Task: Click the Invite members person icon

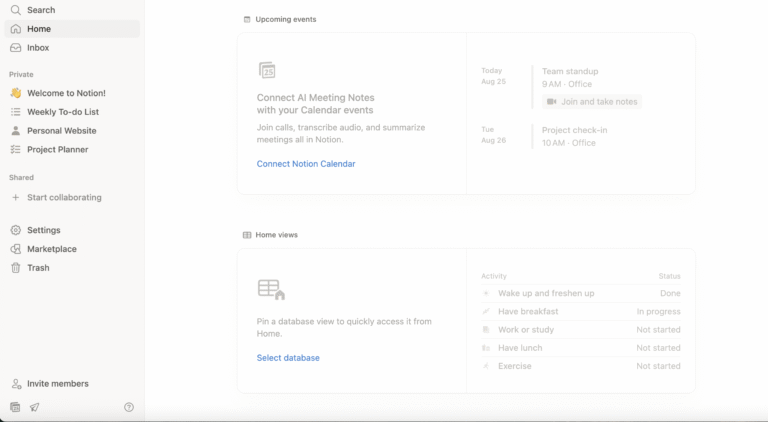Action: [x=16, y=384]
